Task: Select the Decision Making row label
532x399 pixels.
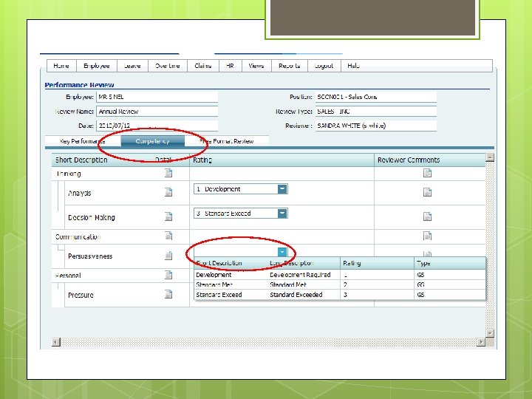Action: (x=92, y=217)
